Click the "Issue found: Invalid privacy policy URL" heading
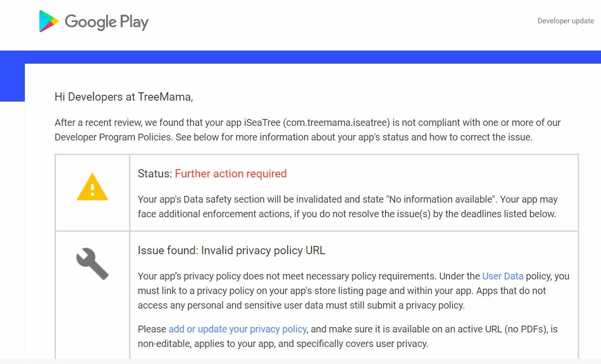Image resolution: width=601 pixels, height=364 pixels. click(232, 250)
